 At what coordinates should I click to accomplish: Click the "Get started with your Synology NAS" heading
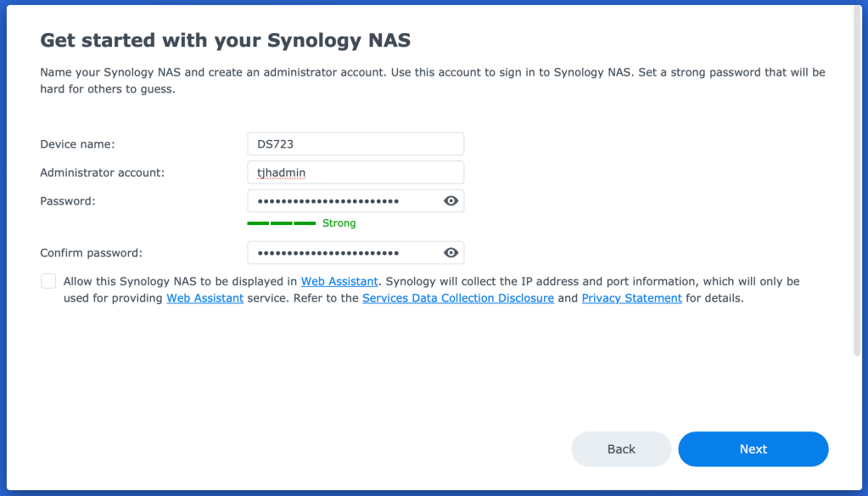tap(226, 40)
